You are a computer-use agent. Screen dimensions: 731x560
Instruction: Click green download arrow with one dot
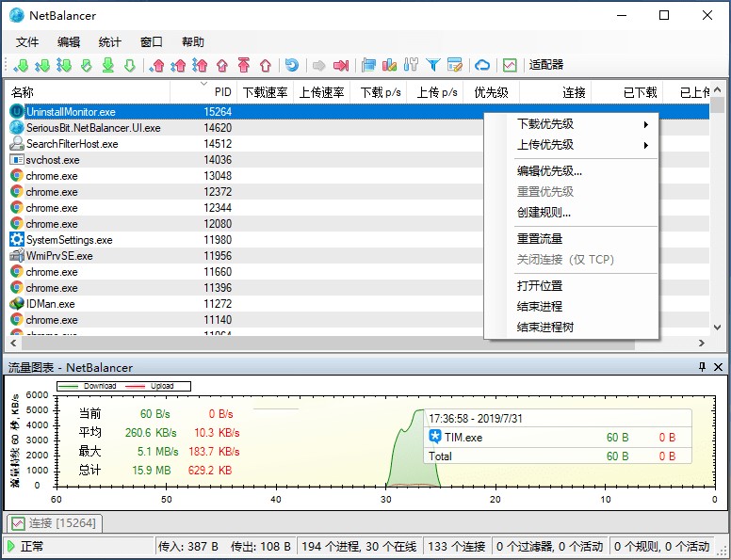tap(21, 65)
